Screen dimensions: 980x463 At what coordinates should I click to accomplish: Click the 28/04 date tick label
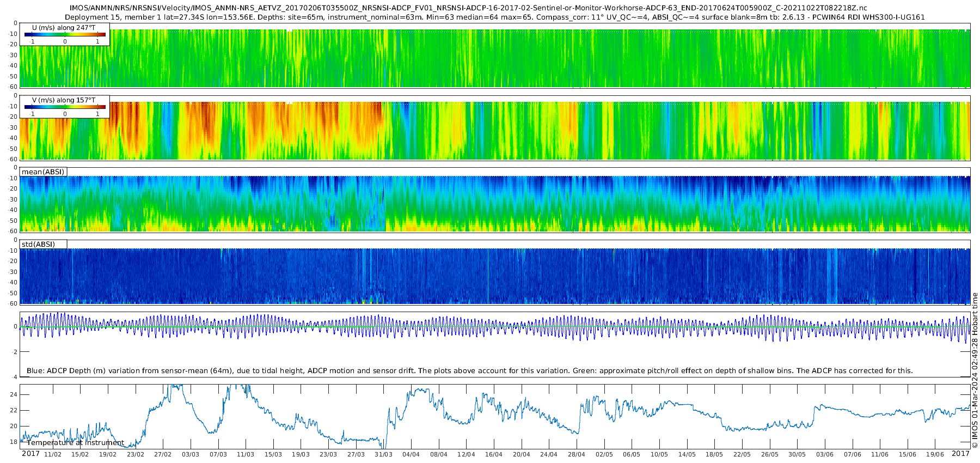click(576, 454)
